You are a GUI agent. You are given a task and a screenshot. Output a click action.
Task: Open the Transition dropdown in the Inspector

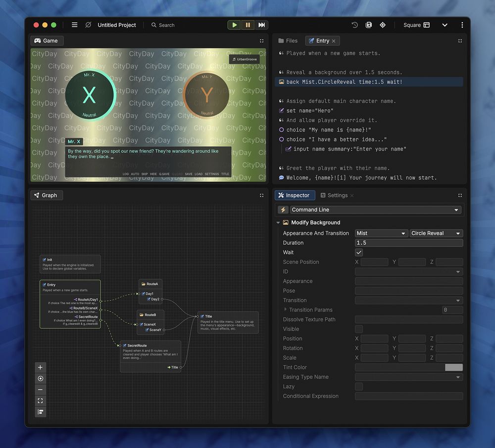click(409, 300)
